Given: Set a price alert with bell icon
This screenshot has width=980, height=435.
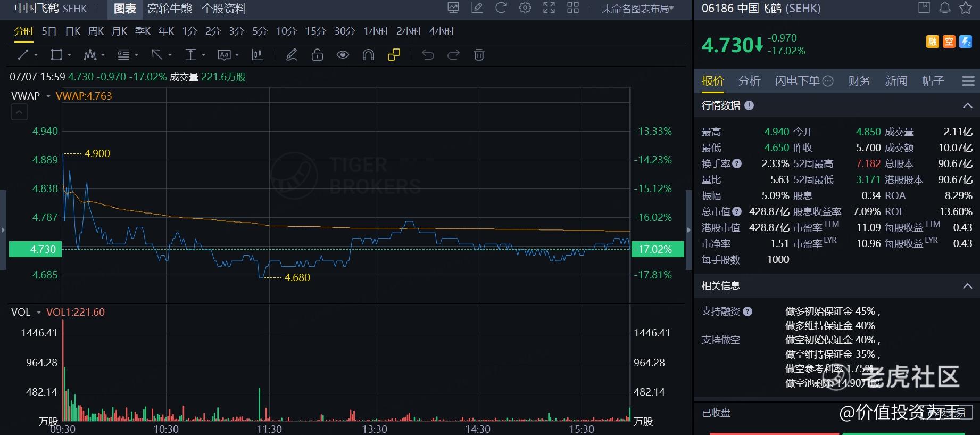Looking at the screenshot, I should coord(945,8).
